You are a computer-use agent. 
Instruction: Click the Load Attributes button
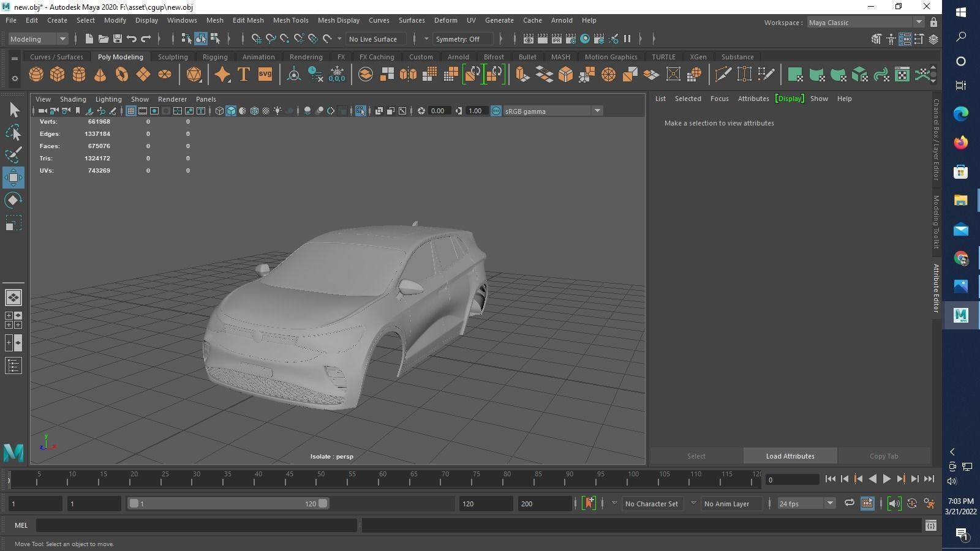click(x=790, y=456)
